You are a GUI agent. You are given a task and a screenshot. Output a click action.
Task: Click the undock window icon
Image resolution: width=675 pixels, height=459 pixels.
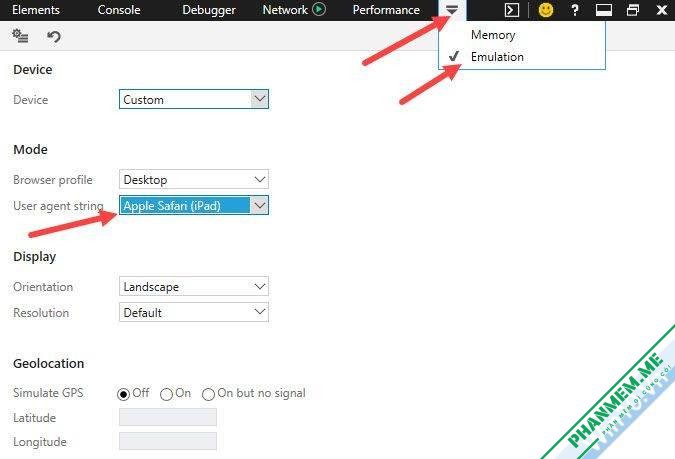[632, 10]
